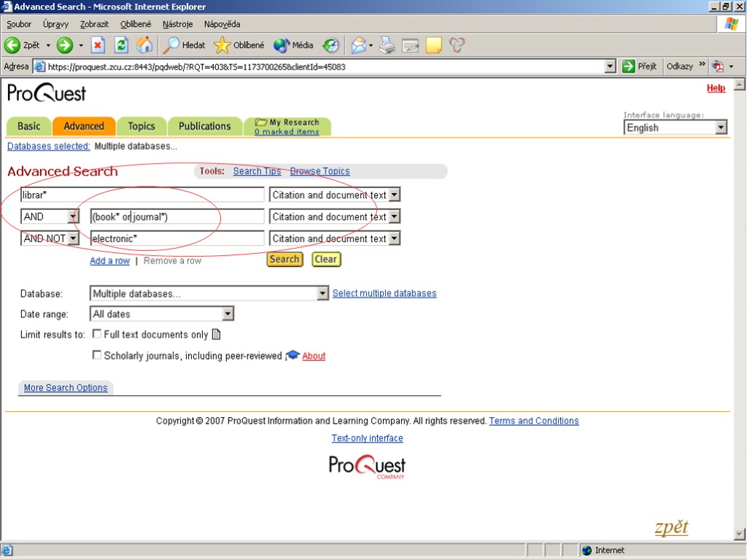Click into the librar* search field
Viewport: 747px width, 560px height.
[142, 195]
